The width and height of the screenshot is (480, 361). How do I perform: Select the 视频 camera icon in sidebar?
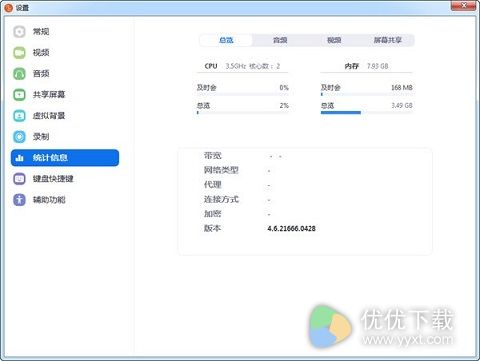point(19,53)
